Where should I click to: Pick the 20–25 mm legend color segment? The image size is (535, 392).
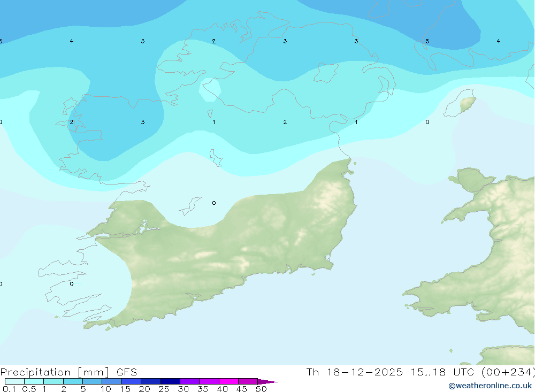(x=151, y=381)
